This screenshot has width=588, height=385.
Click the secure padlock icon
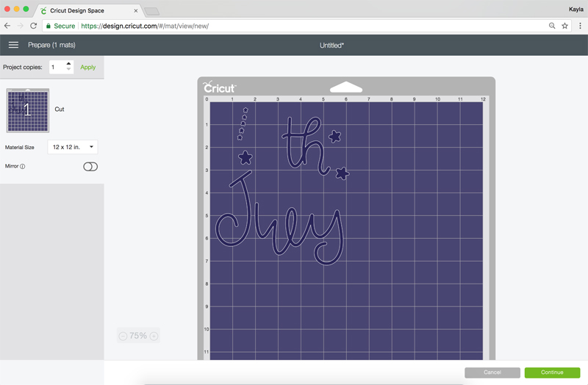[48, 26]
